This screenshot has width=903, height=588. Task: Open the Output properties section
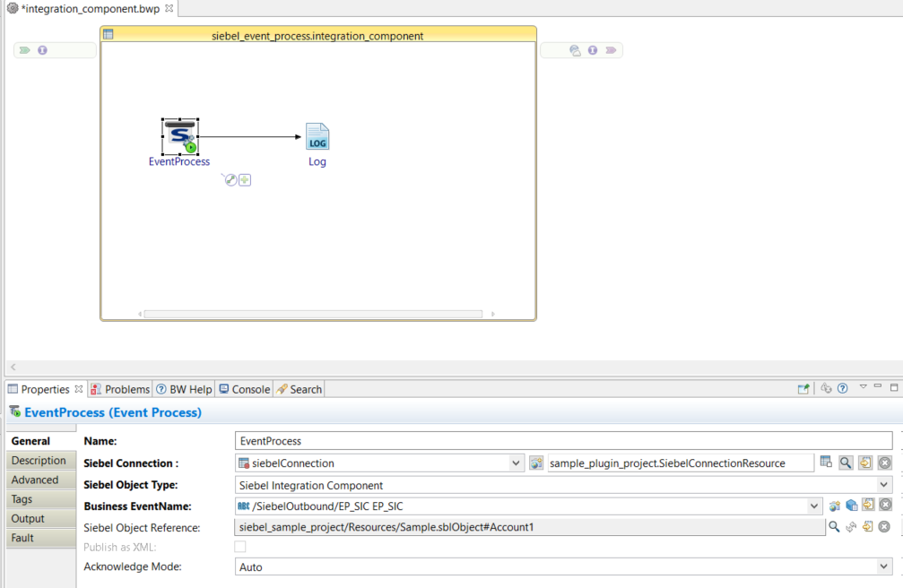41,518
